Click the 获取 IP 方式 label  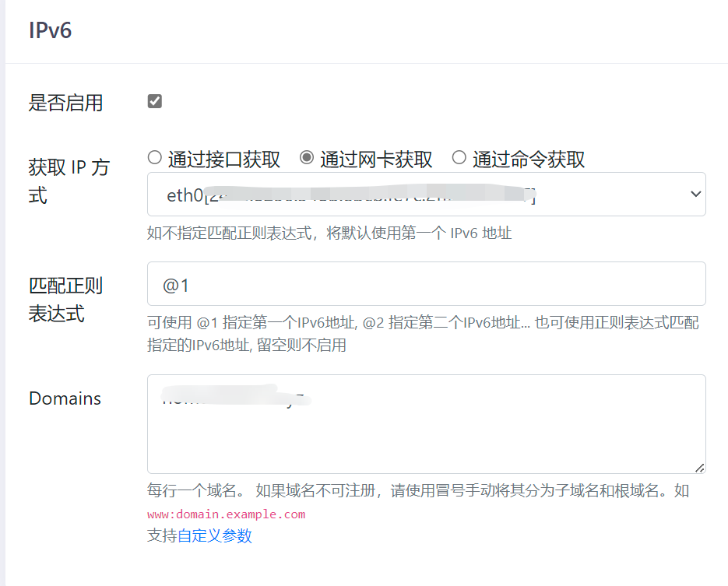tap(69, 181)
